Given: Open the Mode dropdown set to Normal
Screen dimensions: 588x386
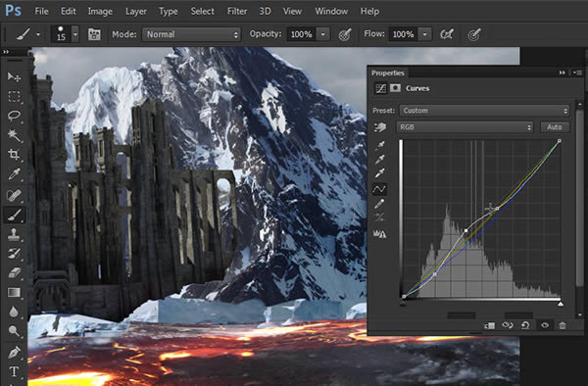Looking at the screenshot, I should (192, 34).
